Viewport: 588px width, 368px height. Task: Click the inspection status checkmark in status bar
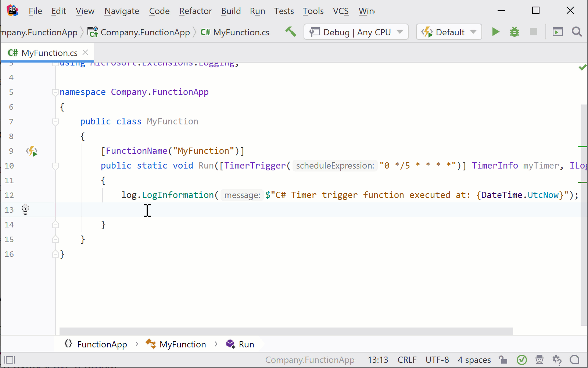[522, 360]
